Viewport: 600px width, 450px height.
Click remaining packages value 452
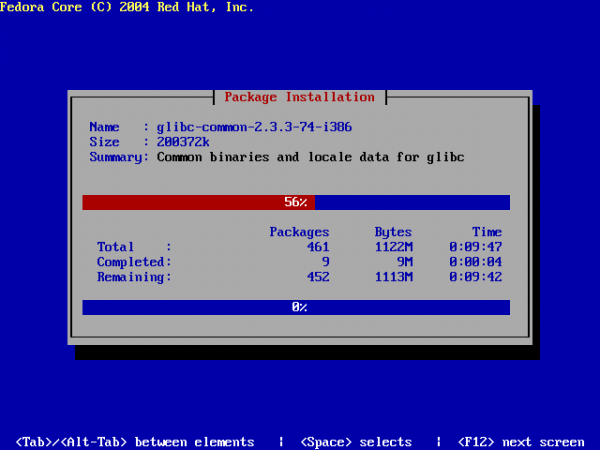click(x=318, y=277)
